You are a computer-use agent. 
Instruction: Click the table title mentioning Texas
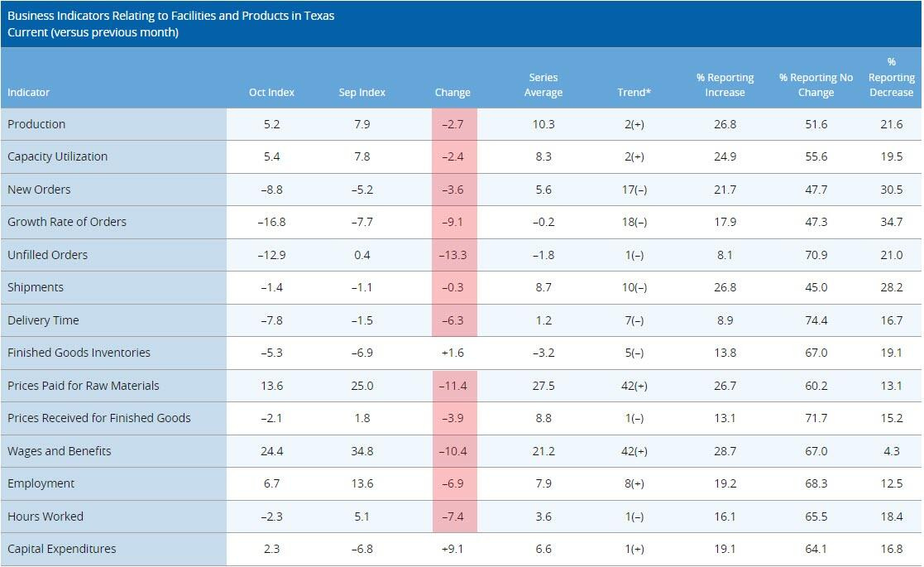tap(170, 16)
